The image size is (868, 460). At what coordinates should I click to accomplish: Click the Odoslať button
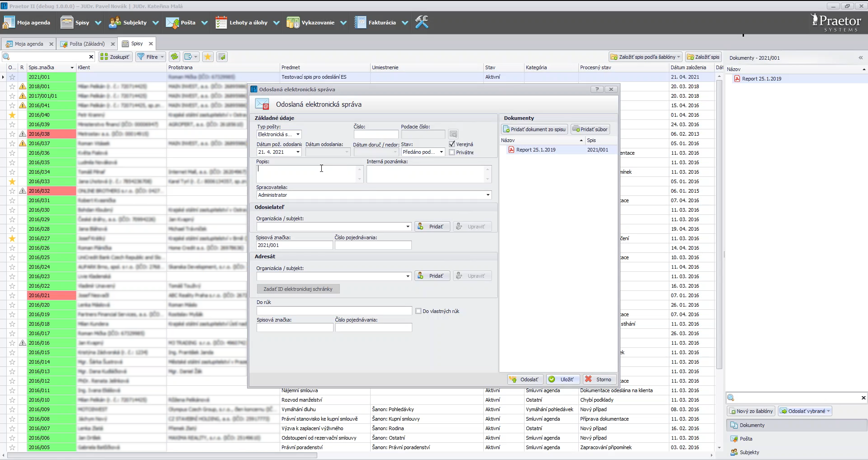pos(525,379)
